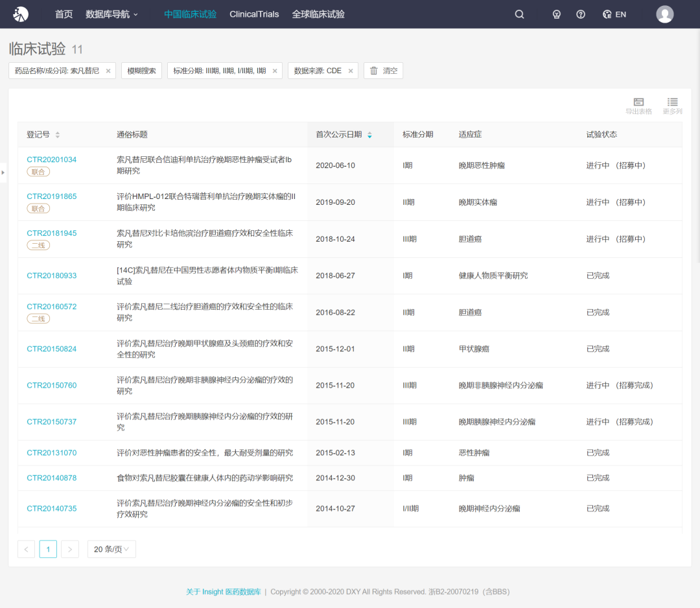Screen dimensions: 700x608
Task: Open 20 条/页 page size dropdown
Action: point(111,549)
